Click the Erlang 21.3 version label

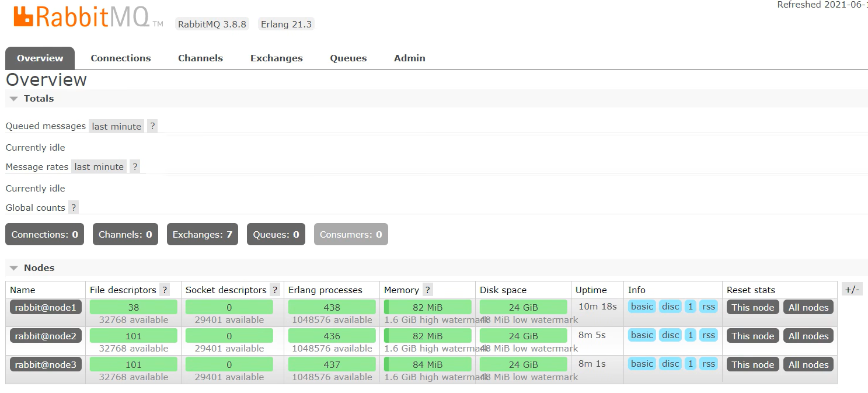pyautogui.click(x=286, y=24)
